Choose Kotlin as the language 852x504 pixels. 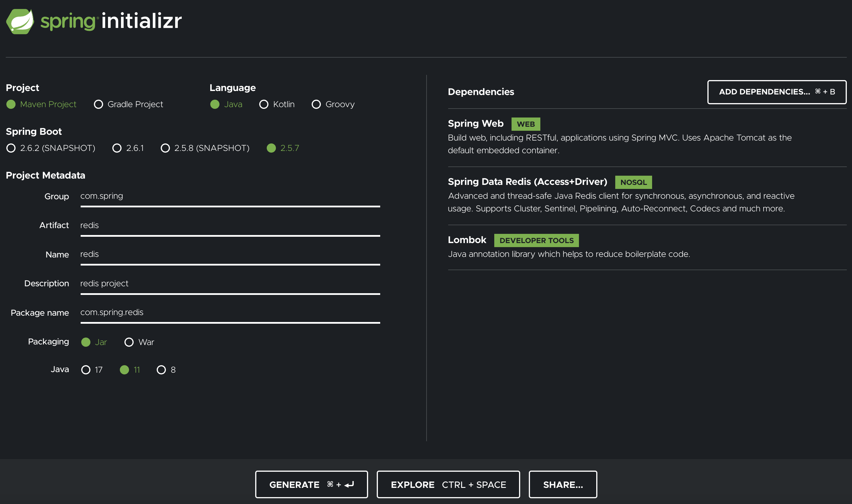pyautogui.click(x=264, y=104)
